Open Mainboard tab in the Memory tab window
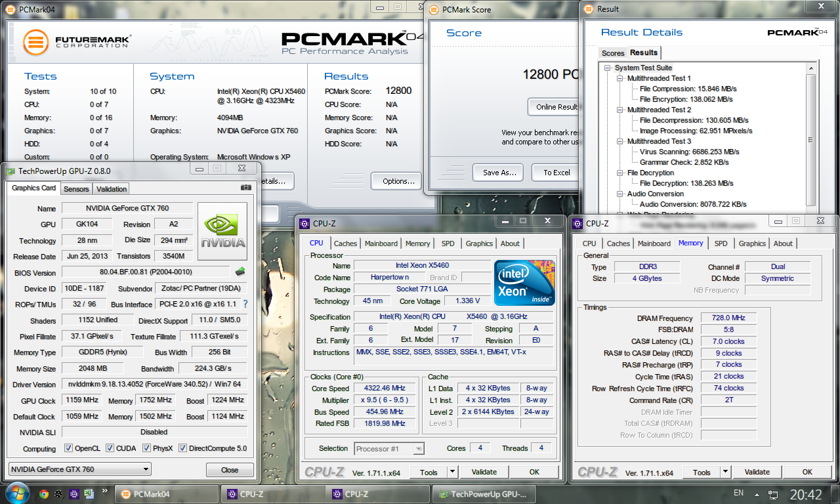This screenshot has height=504, width=840. [654, 243]
